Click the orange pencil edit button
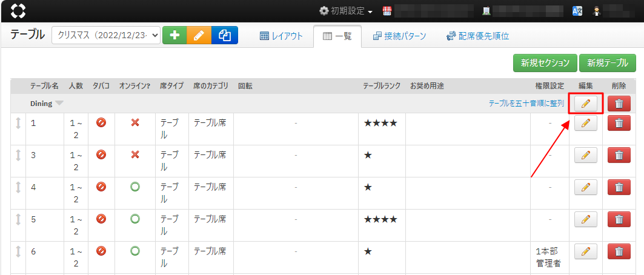Screen dimensions: 644x275 (199, 36)
